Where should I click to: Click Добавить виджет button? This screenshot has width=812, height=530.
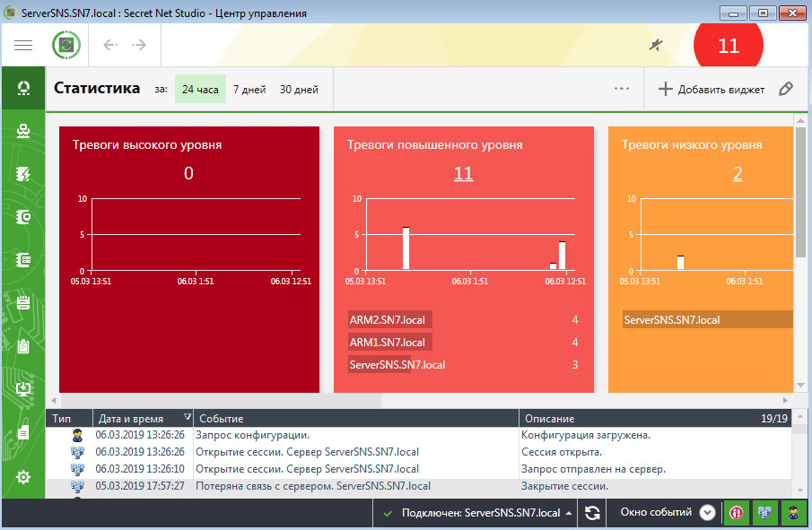point(711,89)
